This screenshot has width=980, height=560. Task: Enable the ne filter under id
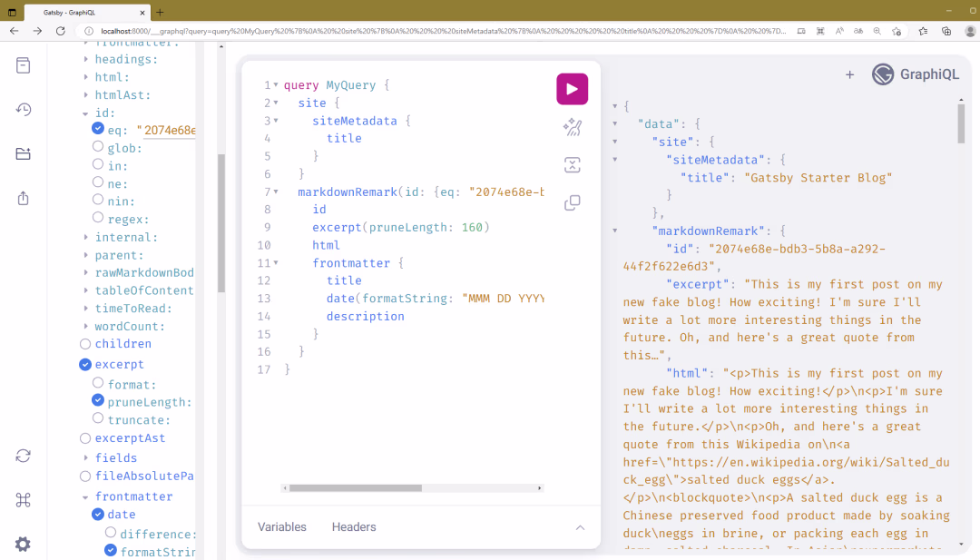tap(97, 182)
